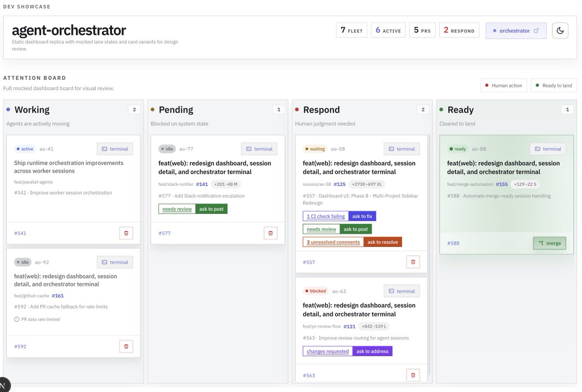This screenshot has height=392, width=582.
Task: Open terminal for blocked session ao-63
Action: coord(402,291)
